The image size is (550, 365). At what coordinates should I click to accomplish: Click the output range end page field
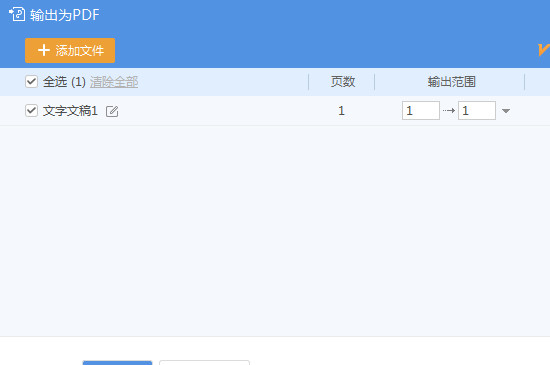(x=477, y=110)
